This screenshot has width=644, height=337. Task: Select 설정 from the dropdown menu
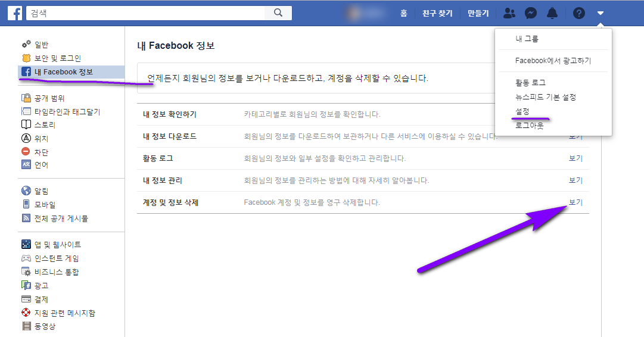pos(522,111)
